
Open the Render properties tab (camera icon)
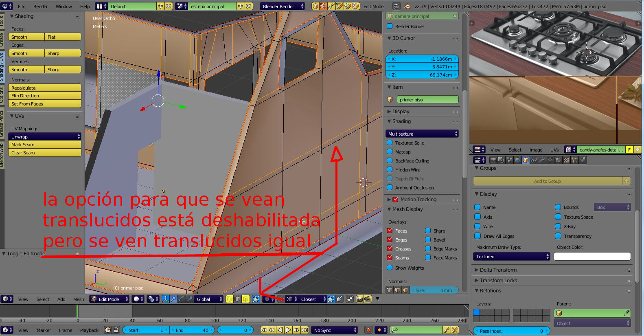[x=493, y=160]
